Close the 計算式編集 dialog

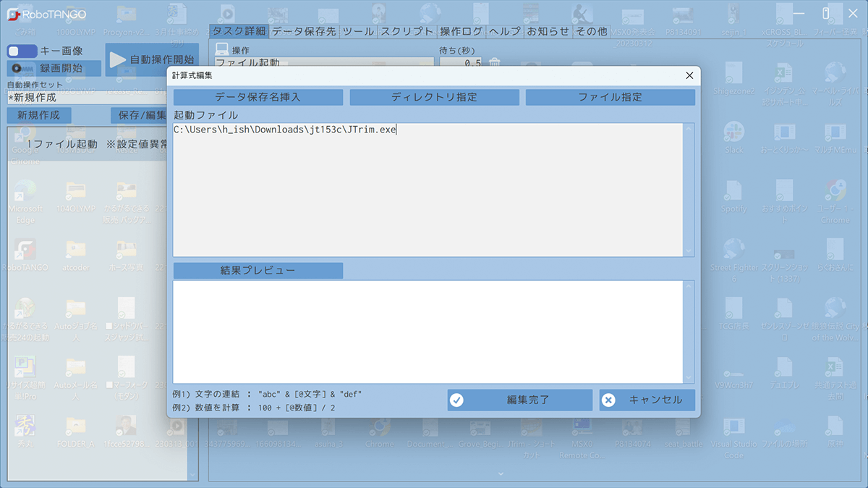coord(689,75)
